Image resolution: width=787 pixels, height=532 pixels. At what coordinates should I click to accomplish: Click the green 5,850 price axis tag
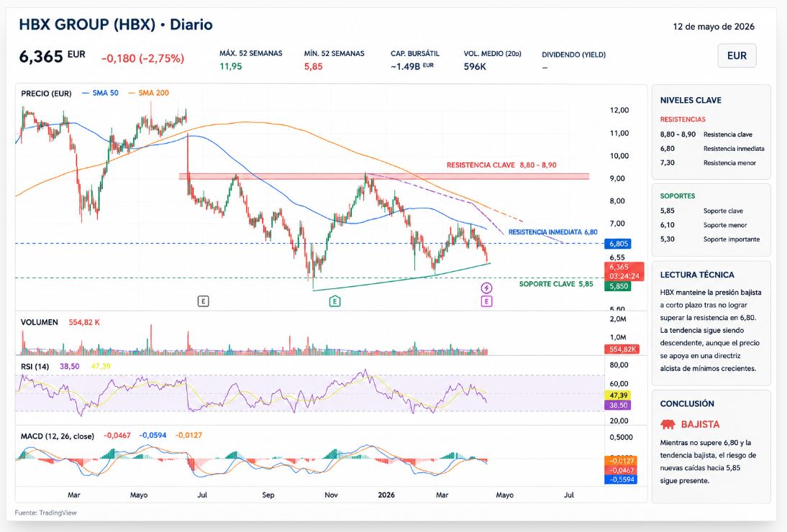618,286
